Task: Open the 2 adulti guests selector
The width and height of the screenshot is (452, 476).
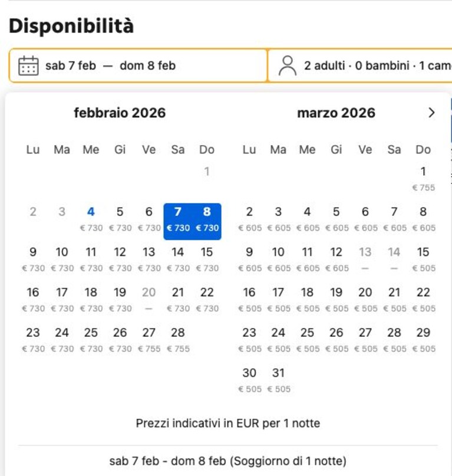Action: (361, 65)
